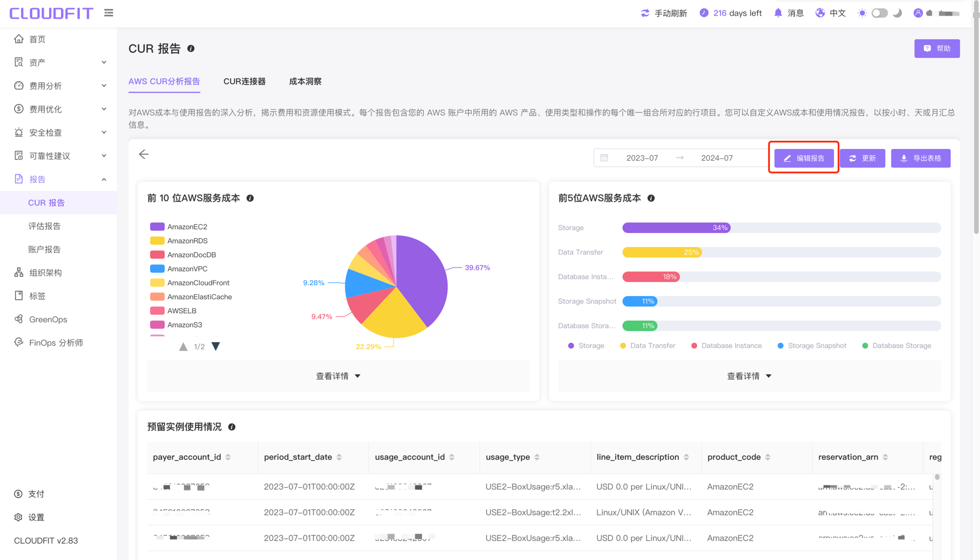Screen dimensions: 980x560
Task: Go to next legend page arrow
Action: point(216,346)
